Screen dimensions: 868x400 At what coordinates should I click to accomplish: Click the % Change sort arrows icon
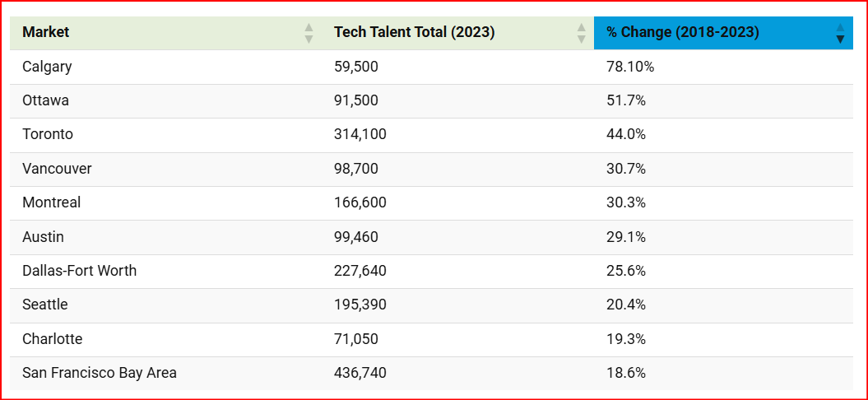pyautogui.click(x=840, y=33)
